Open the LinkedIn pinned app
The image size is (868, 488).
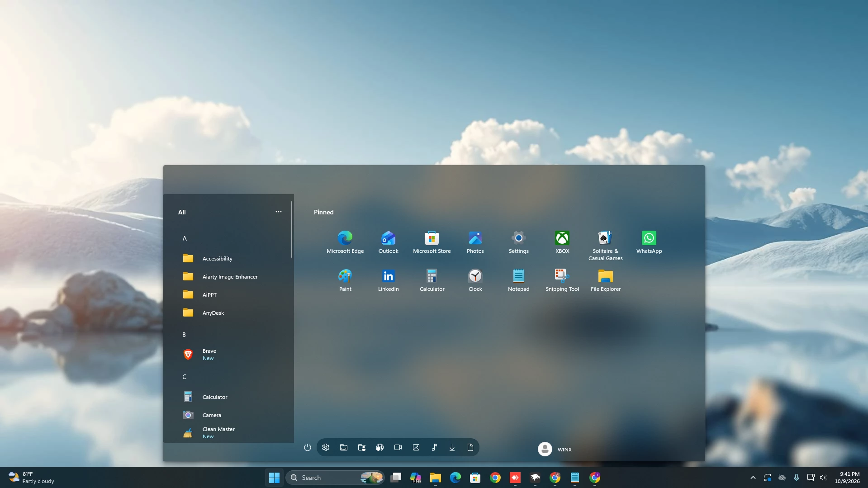(388, 280)
